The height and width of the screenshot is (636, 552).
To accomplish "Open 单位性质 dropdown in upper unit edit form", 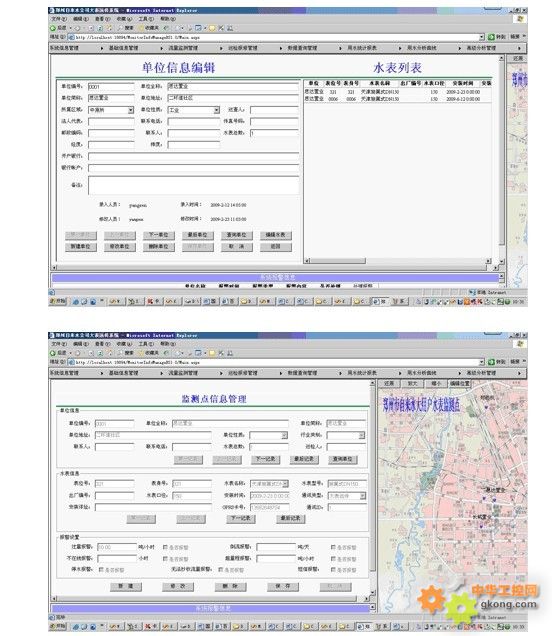I will point(217,110).
